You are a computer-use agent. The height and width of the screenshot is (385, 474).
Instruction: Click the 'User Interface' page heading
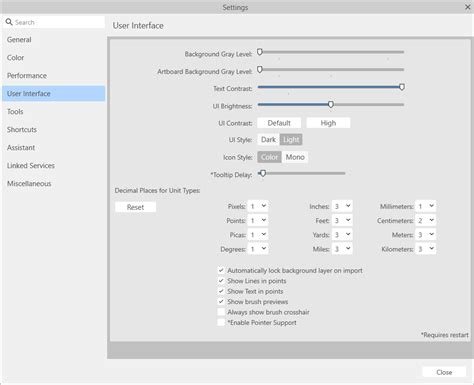(x=138, y=26)
